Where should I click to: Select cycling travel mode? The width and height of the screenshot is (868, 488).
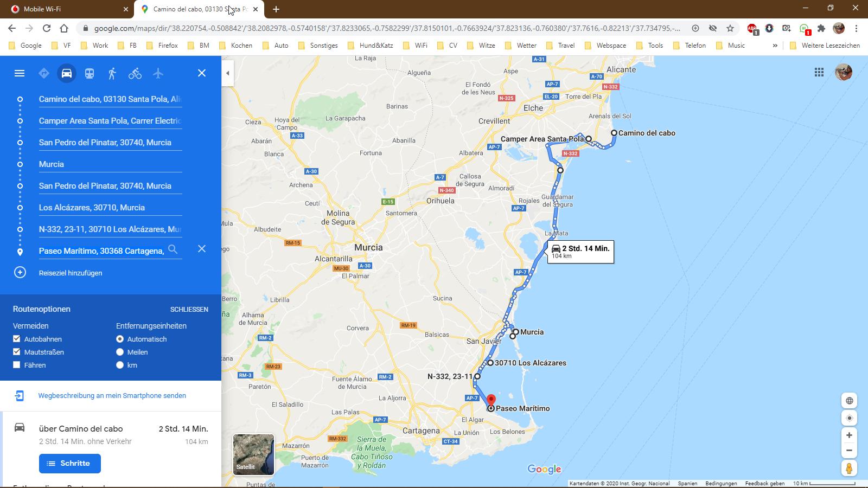coord(135,73)
